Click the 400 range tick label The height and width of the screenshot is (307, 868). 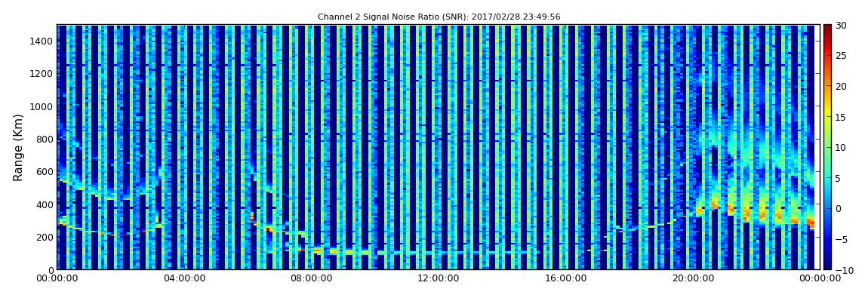45,204
